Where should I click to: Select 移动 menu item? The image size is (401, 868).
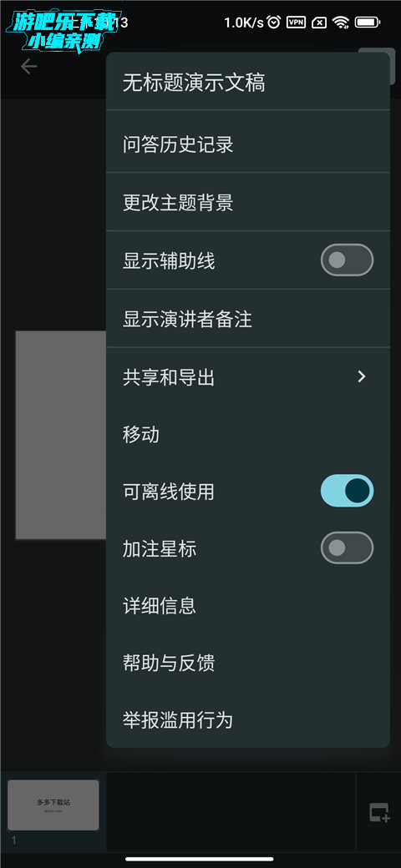pyautogui.click(x=248, y=435)
